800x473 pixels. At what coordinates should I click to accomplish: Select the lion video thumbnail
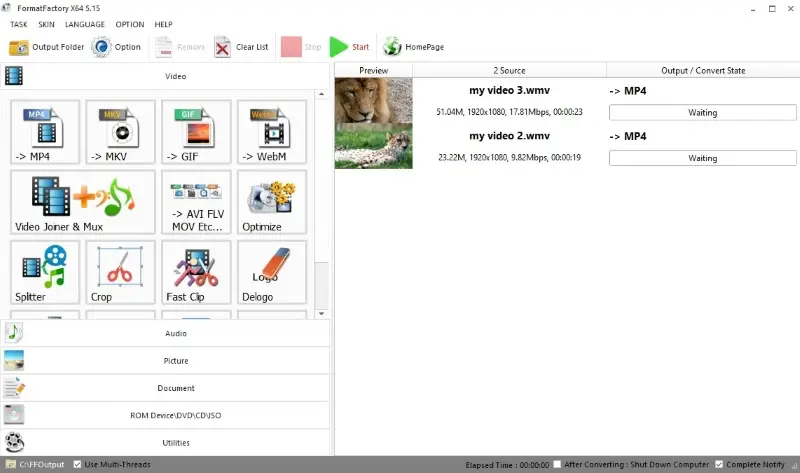(x=373, y=101)
